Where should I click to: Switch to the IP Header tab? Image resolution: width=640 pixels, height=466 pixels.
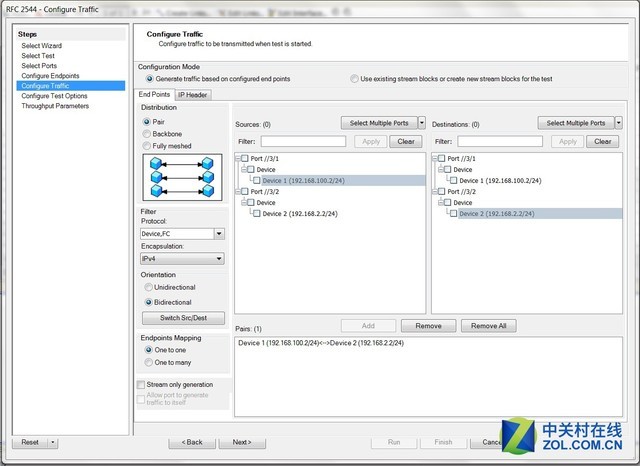[x=193, y=95]
